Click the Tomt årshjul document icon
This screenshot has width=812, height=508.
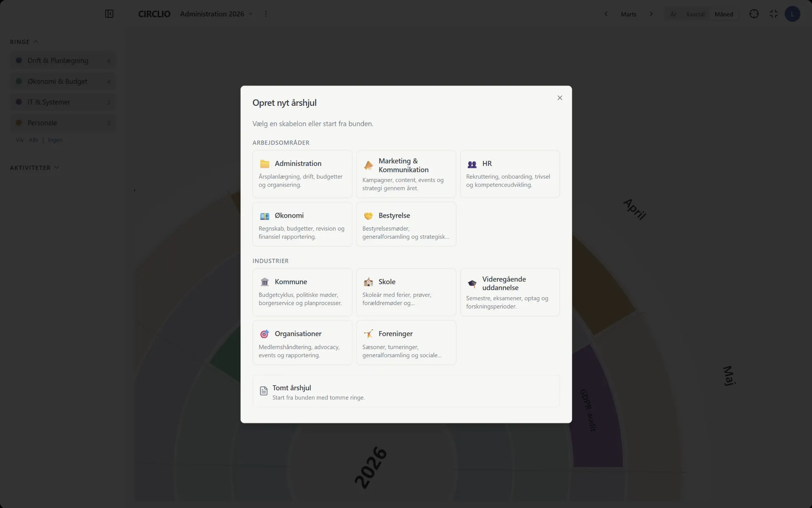pos(263,391)
